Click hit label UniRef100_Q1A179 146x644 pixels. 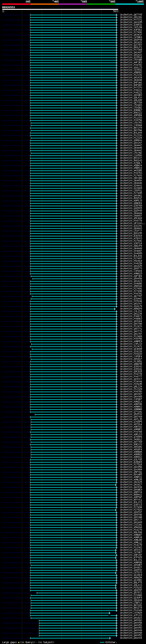(131, 306)
